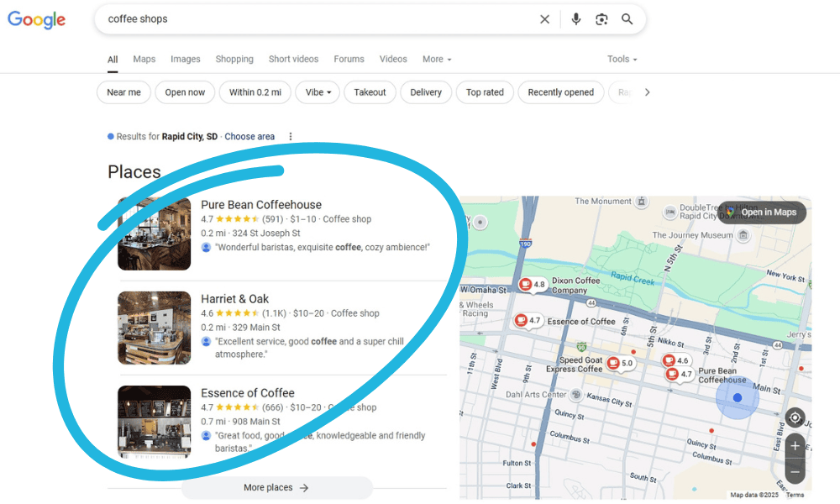Image resolution: width=840 pixels, height=504 pixels.
Task: Apply the Recently opened filter
Action: (561, 92)
